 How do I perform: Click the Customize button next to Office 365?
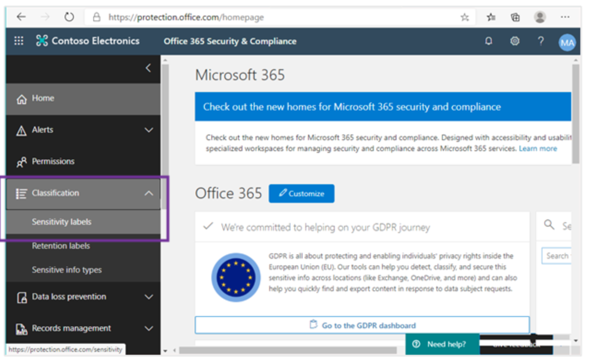click(301, 193)
